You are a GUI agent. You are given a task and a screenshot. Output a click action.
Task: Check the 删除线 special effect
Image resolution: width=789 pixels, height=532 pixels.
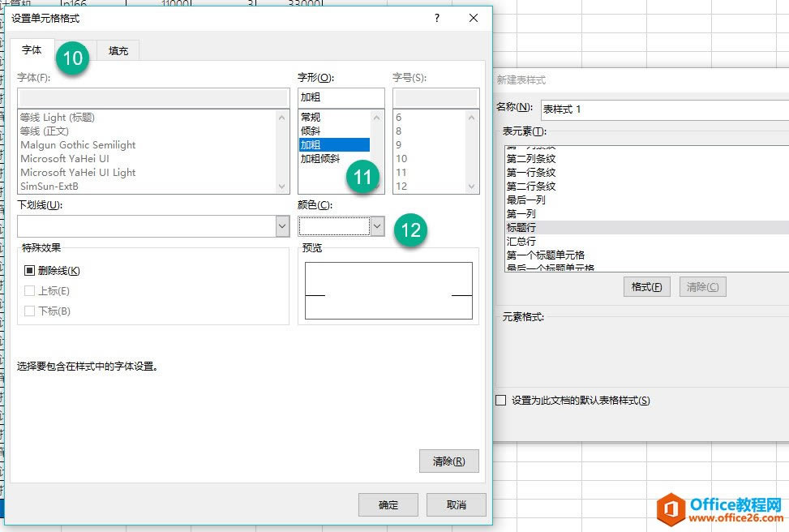coord(30,272)
